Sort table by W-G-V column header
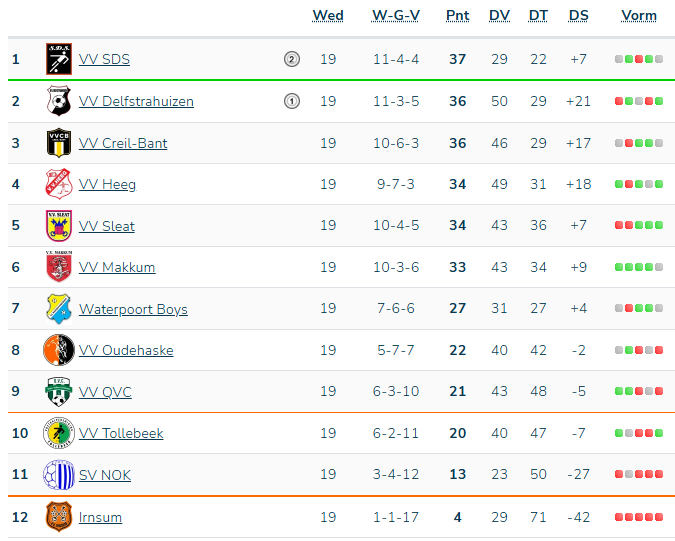The image size is (675, 541). click(x=396, y=15)
